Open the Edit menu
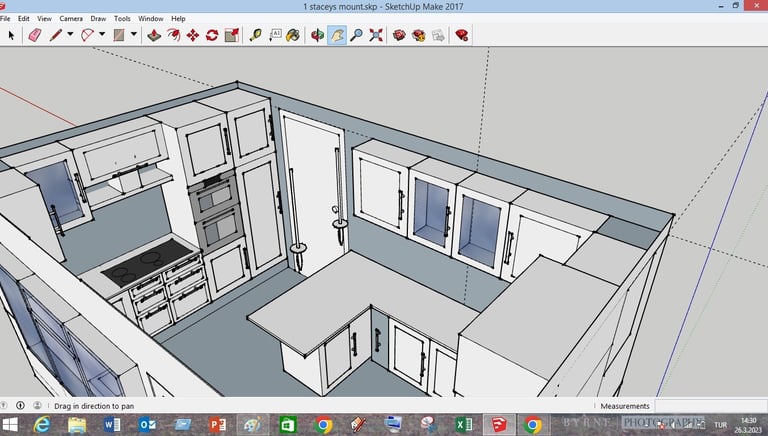The image size is (768, 436). 24,19
